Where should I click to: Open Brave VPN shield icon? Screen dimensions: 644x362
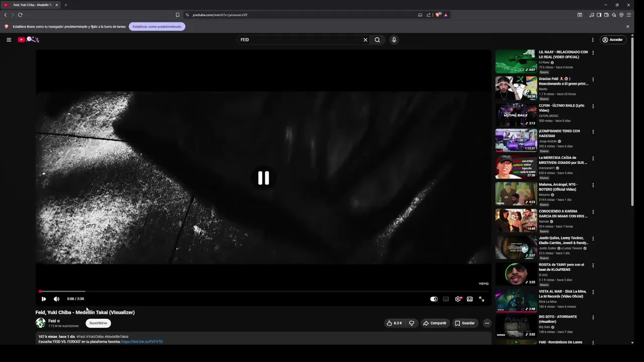coord(621,15)
